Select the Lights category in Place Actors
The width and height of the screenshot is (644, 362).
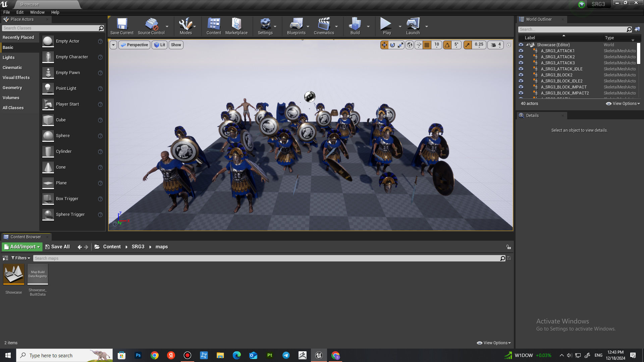click(x=9, y=58)
